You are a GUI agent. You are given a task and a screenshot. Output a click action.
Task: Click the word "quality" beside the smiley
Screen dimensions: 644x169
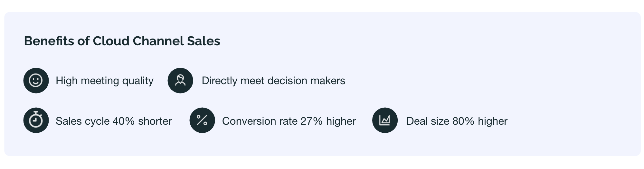[138, 81]
